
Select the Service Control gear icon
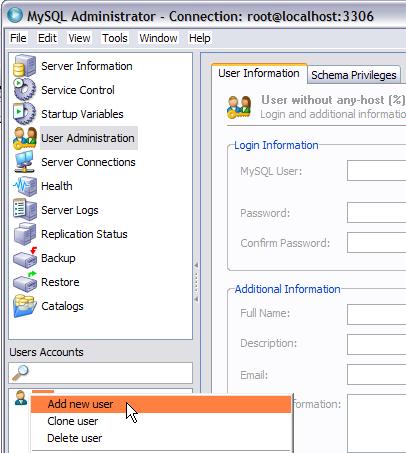(x=24, y=89)
